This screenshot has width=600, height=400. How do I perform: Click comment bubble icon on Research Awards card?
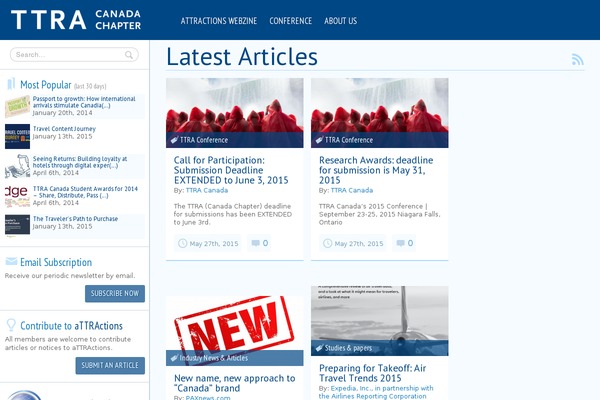tap(400, 243)
